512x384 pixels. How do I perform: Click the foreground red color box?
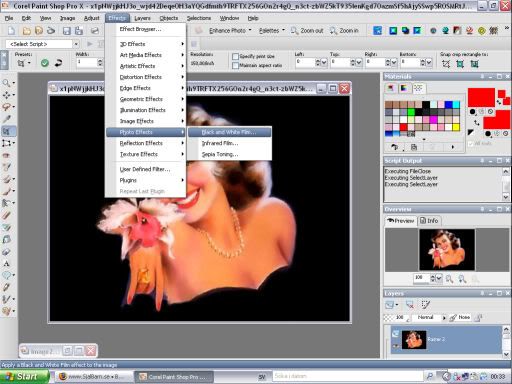tap(481, 97)
